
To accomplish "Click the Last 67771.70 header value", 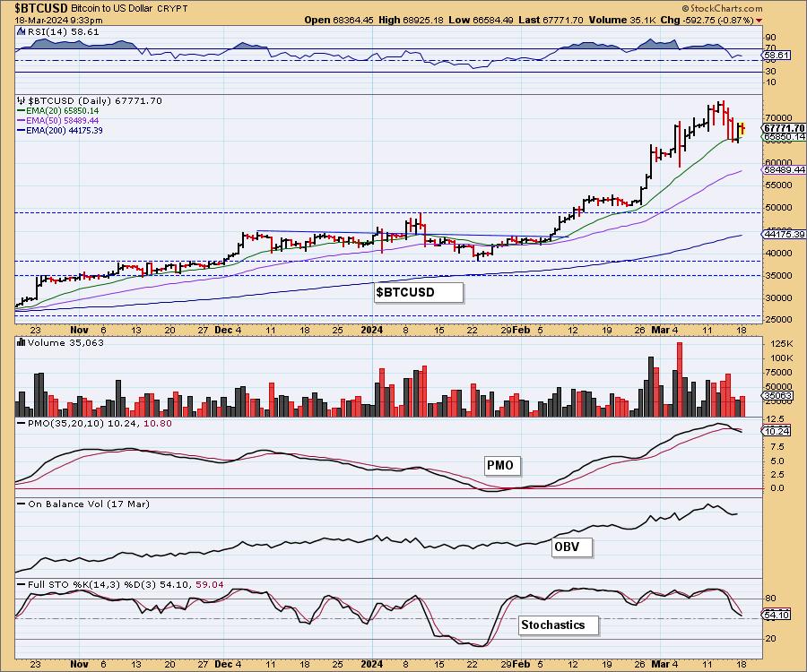I will [551, 20].
